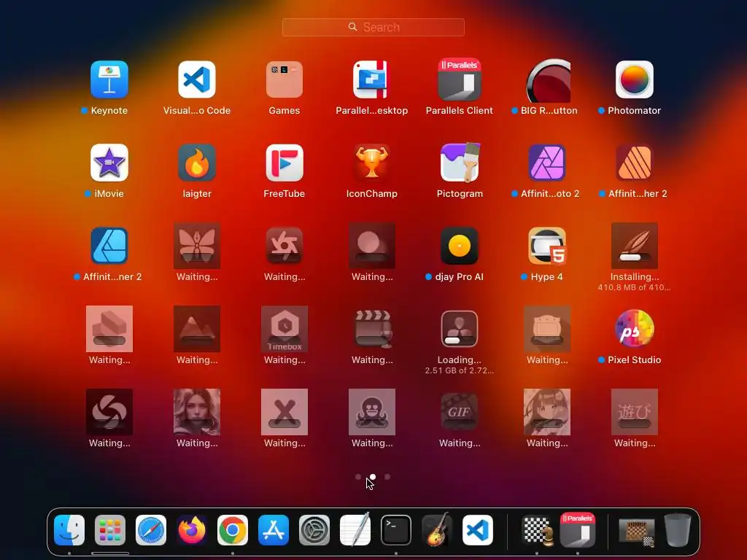Open Pixel Studio

tap(635, 329)
